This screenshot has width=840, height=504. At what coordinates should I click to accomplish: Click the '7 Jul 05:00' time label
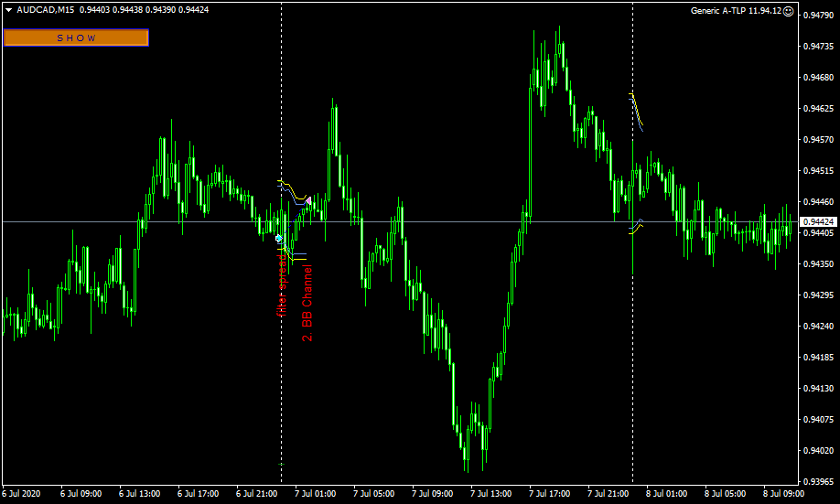pyautogui.click(x=374, y=493)
